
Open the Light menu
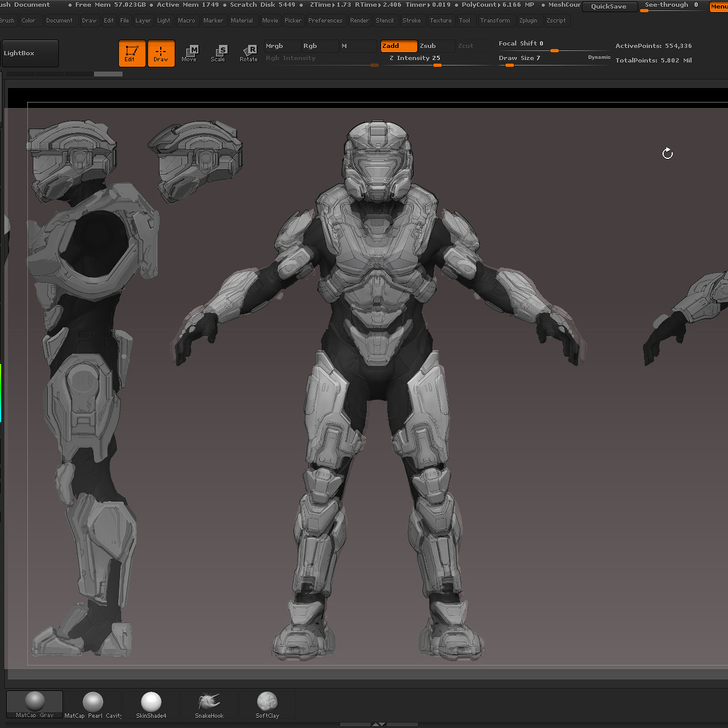click(x=164, y=21)
